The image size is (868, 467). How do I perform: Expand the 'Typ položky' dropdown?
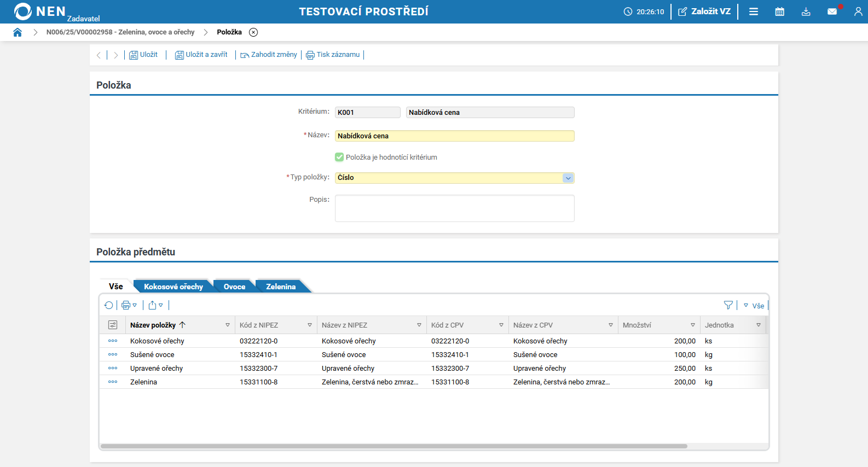pos(568,178)
